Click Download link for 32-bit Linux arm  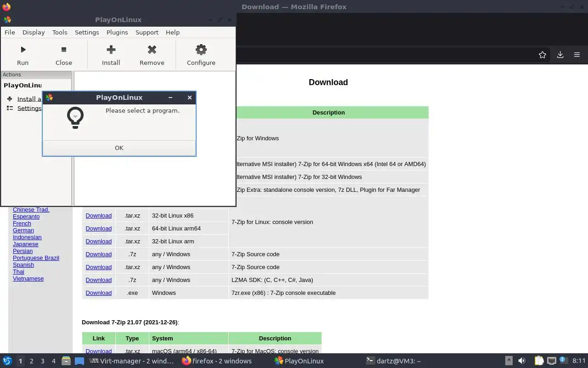tap(98, 241)
